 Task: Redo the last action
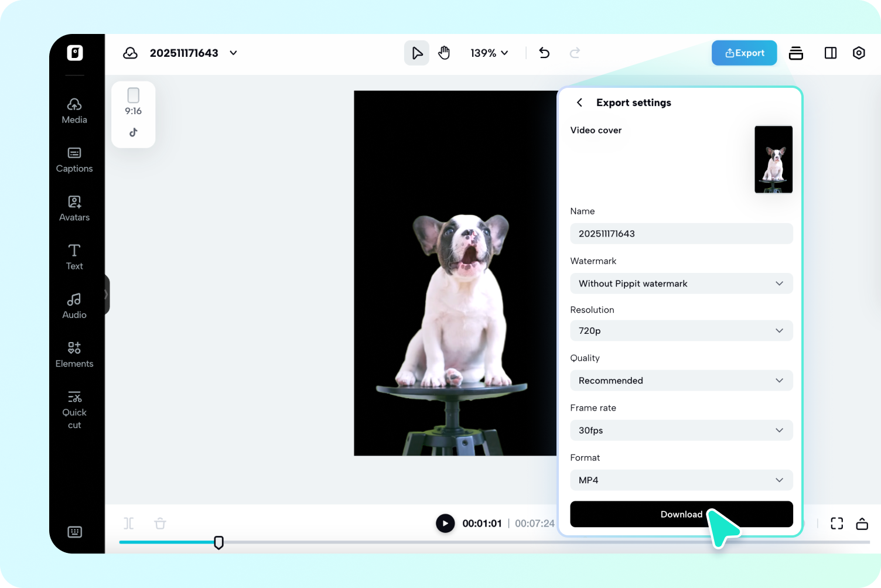click(x=575, y=53)
